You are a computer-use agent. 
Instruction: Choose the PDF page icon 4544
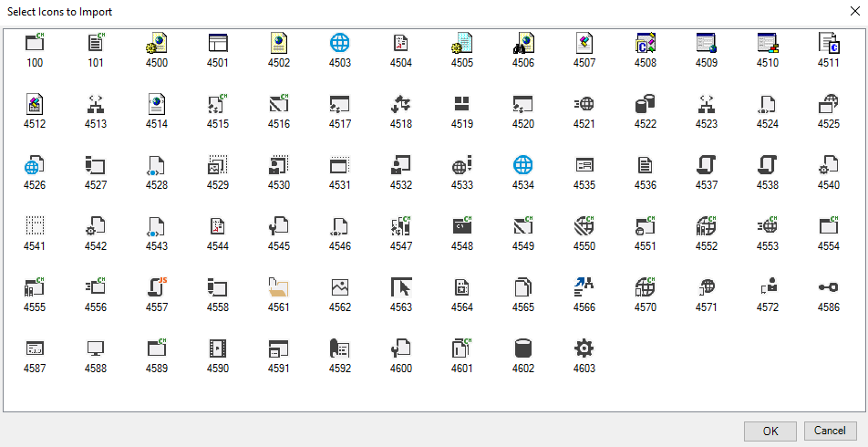218,225
